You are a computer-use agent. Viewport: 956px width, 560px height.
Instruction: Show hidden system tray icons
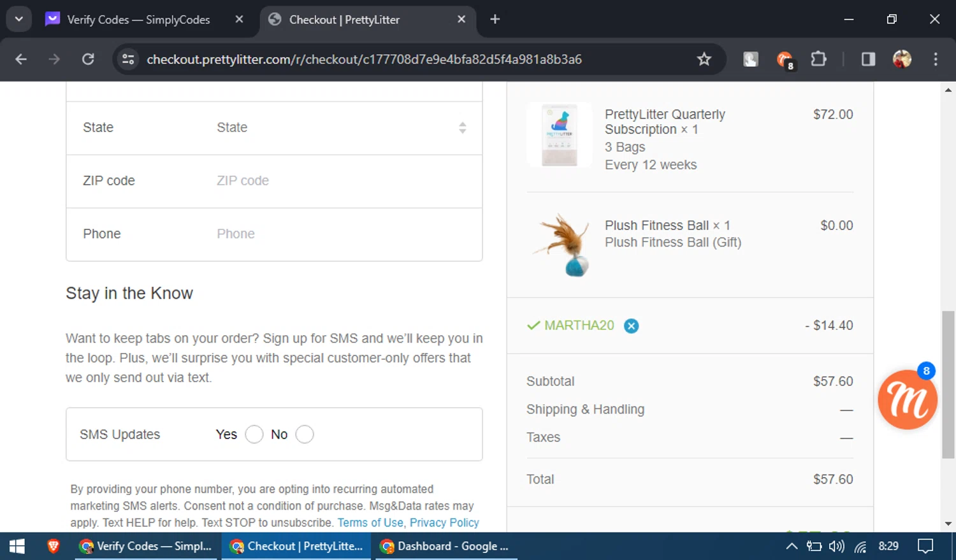[x=792, y=547]
